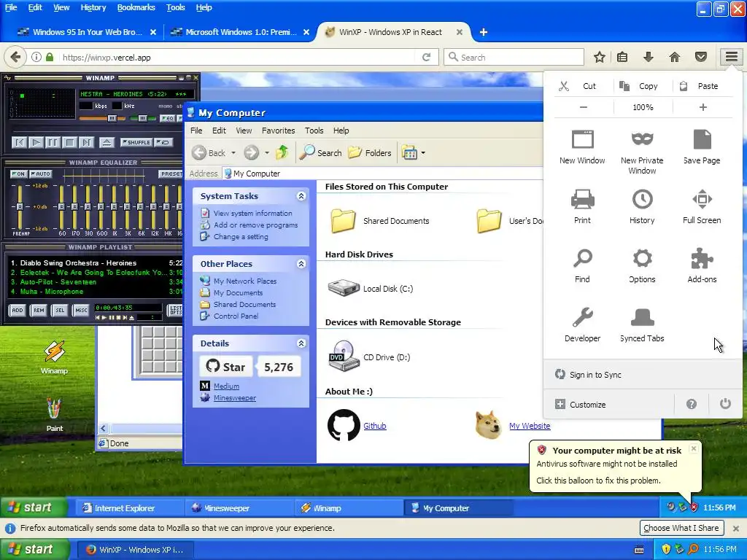Viewport: 747px width, 560px height.
Task: Click the Back button in My Computer
Action: [209, 153]
